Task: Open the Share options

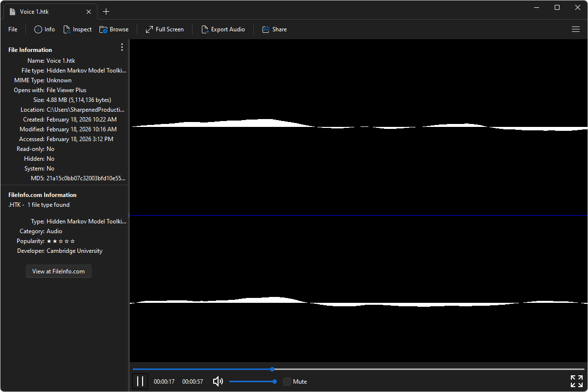Action: (x=274, y=29)
